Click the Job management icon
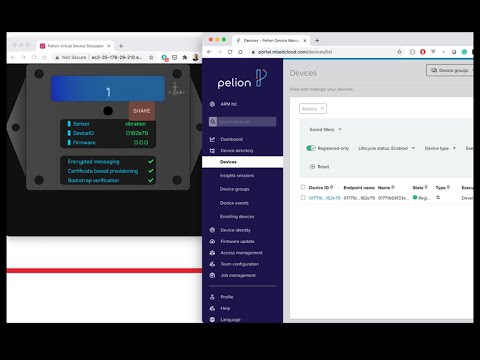The height and width of the screenshot is (360, 480). pos(212,275)
